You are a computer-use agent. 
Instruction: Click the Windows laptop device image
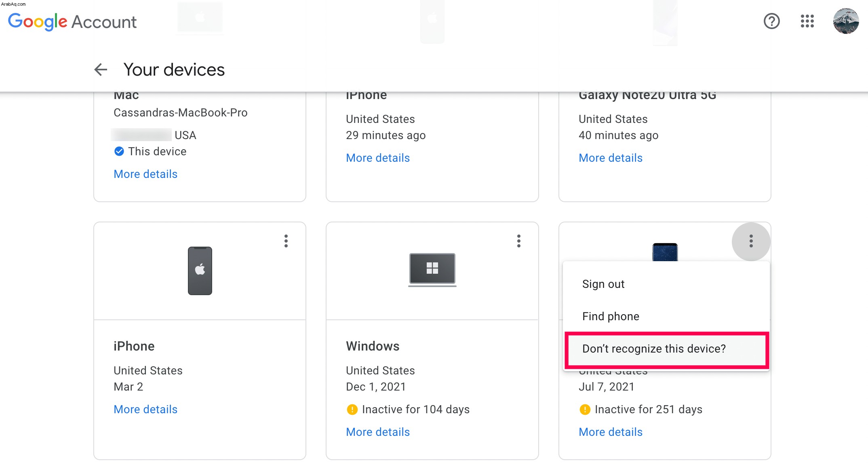coord(432,270)
